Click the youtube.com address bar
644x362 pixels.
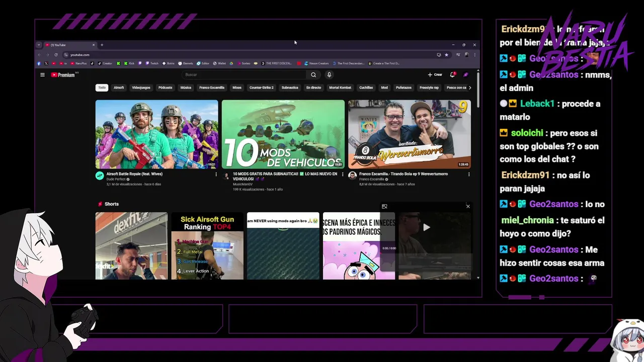click(249, 55)
